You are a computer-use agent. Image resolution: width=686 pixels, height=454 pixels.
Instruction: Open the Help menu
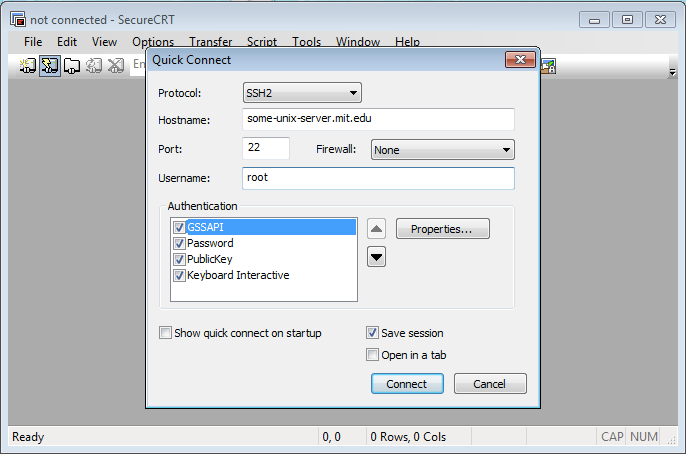407,42
